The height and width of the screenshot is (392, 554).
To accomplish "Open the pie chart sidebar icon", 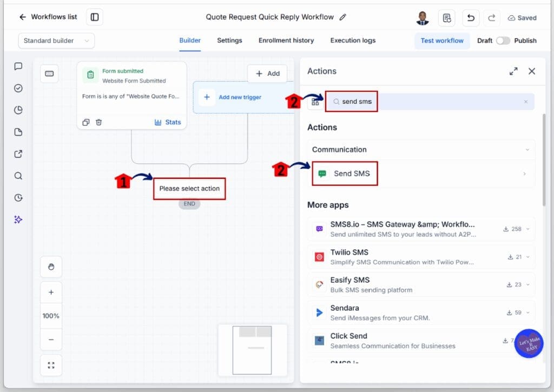I will 18,110.
